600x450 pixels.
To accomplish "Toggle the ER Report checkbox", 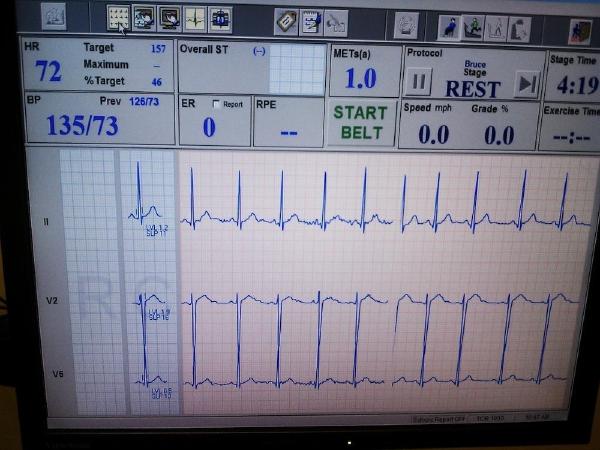I will tap(215, 104).
